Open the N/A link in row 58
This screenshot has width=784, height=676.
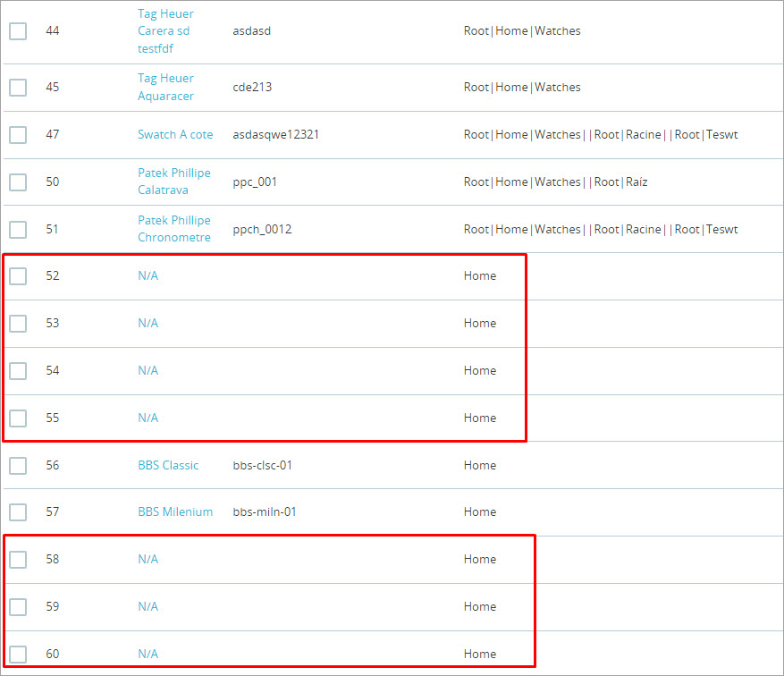tap(148, 560)
